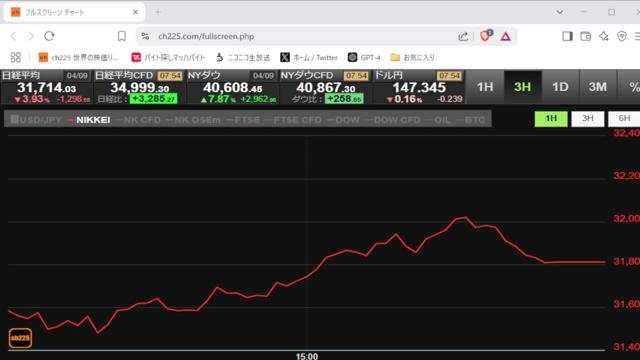The width and height of the screenshot is (640, 360).
Task: Select the 3M timeframe in top bar
Action: click(x=598, y=87)
